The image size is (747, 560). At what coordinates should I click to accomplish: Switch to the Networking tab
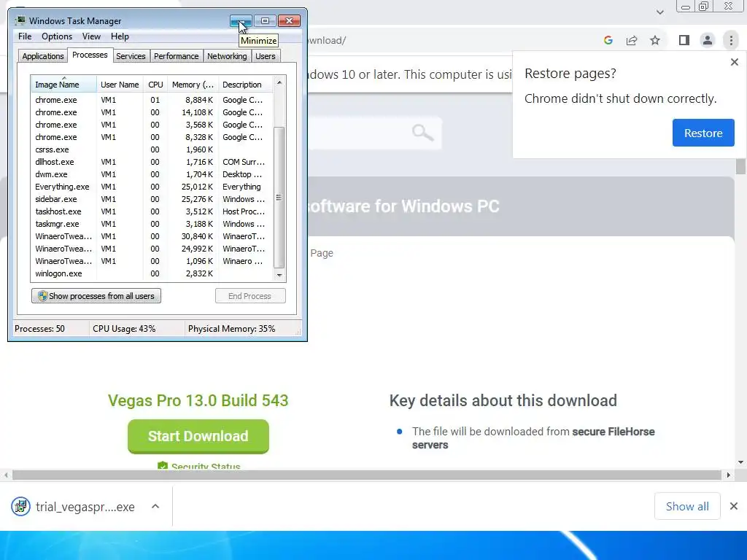coord(227,56)
